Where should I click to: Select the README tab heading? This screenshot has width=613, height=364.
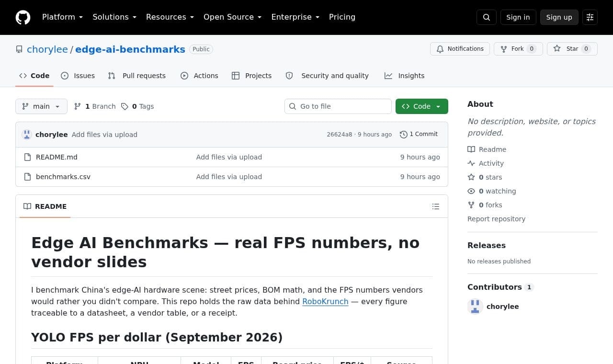[x=45, y=206]
